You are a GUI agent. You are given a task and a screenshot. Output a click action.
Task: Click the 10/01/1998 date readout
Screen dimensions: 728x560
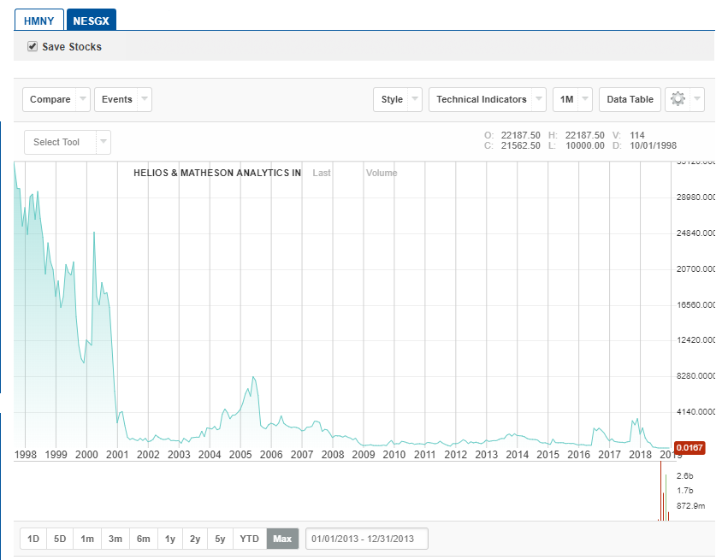pos(654,145)
